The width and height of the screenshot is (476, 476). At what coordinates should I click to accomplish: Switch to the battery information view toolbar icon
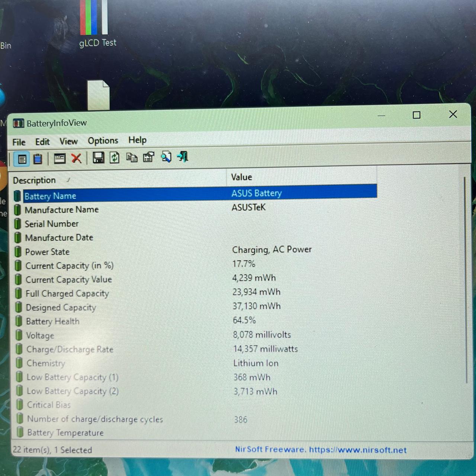[22, 159]
